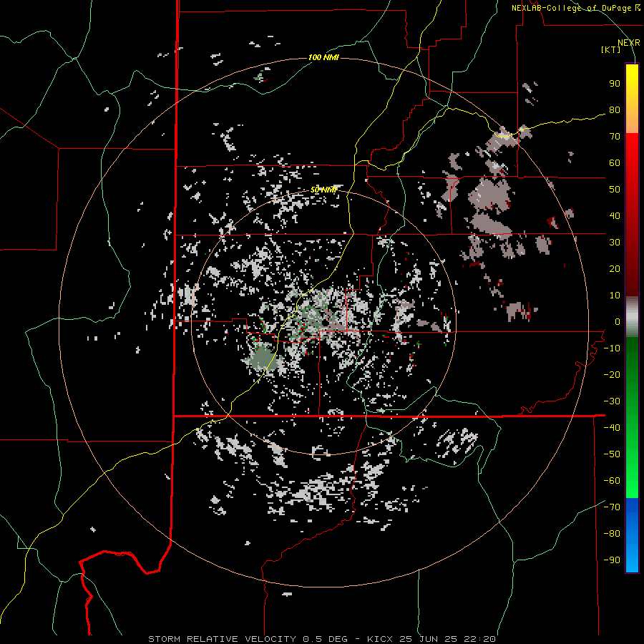
Task: Click the 40 value on velocity scale
Action: (615, 216)
